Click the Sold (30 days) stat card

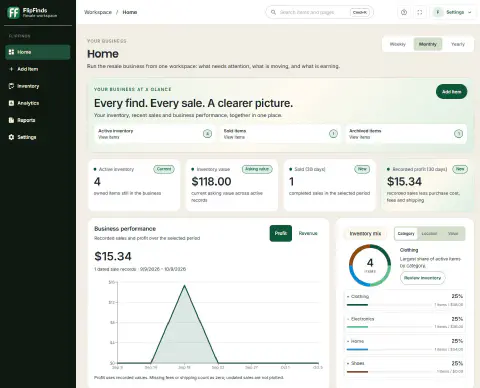329,185
